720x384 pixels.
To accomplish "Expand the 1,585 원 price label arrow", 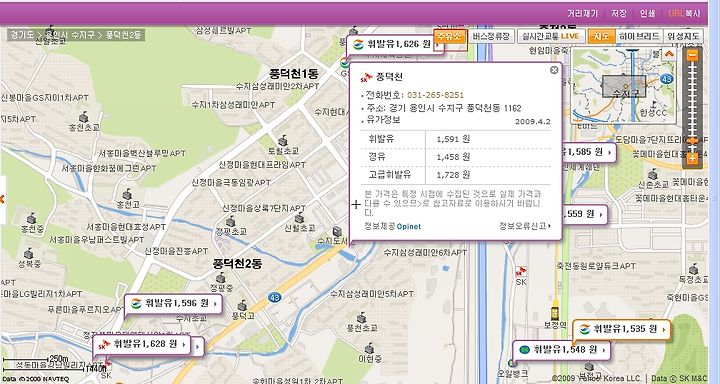I will tap(610, 152).
